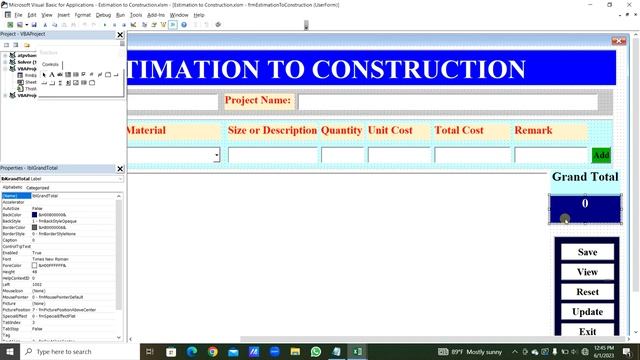Click View Object icon in Project Explorer
Image resolution: width=640 pixels, height=360 pixels.
tap(16, 45)
